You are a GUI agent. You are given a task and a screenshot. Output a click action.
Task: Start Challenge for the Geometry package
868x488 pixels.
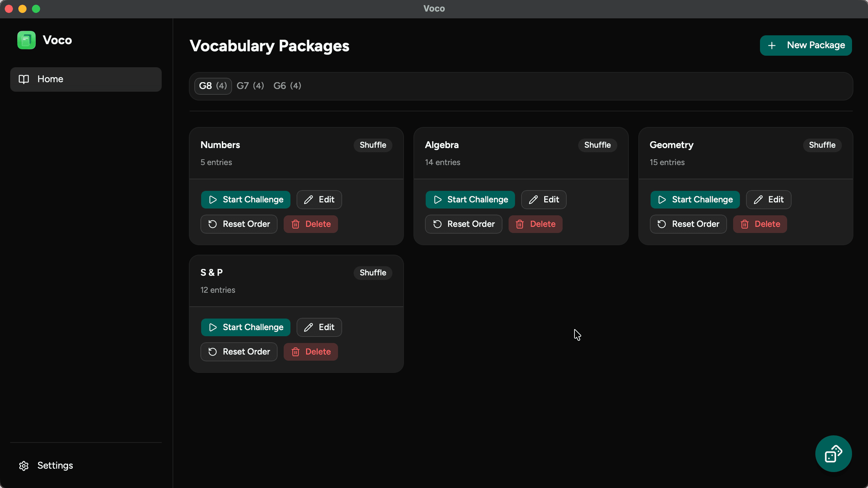pos(695,199)
